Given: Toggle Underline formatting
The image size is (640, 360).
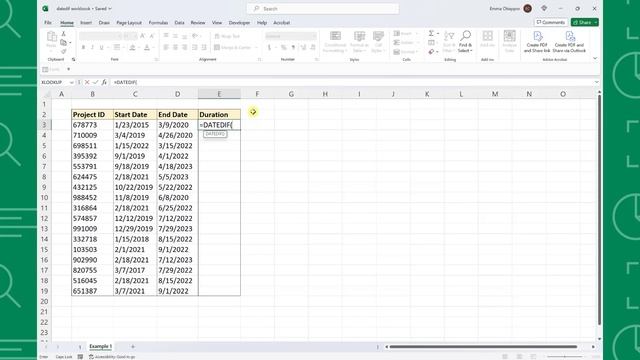Looking at the screenshot, I should coord(102,48).
